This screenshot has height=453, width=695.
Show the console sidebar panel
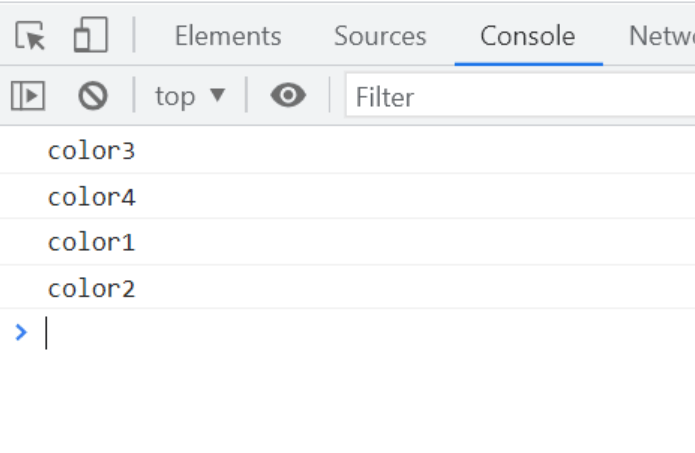tap(28, 96)
